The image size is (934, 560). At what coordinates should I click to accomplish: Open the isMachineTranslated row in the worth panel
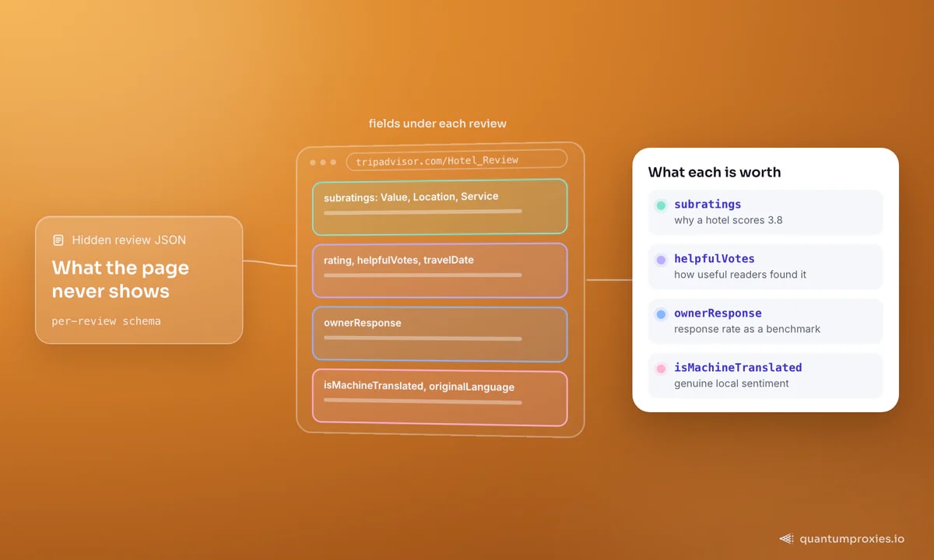(x=766, y=376)
